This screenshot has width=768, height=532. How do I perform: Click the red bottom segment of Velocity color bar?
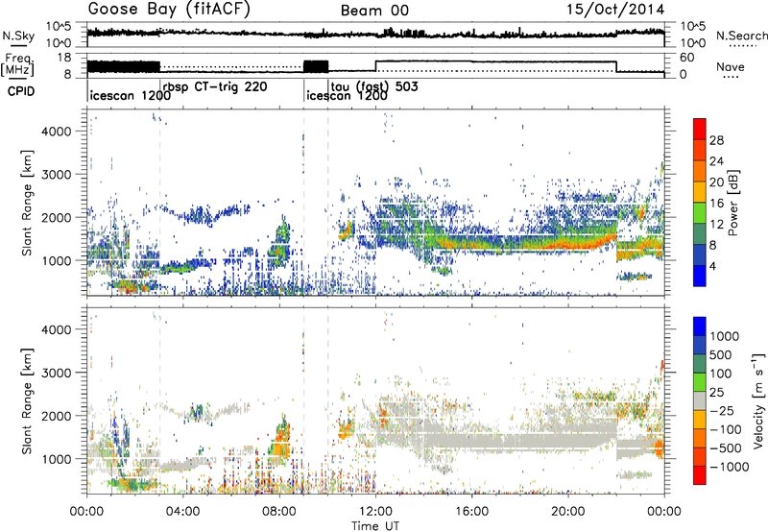700,475
